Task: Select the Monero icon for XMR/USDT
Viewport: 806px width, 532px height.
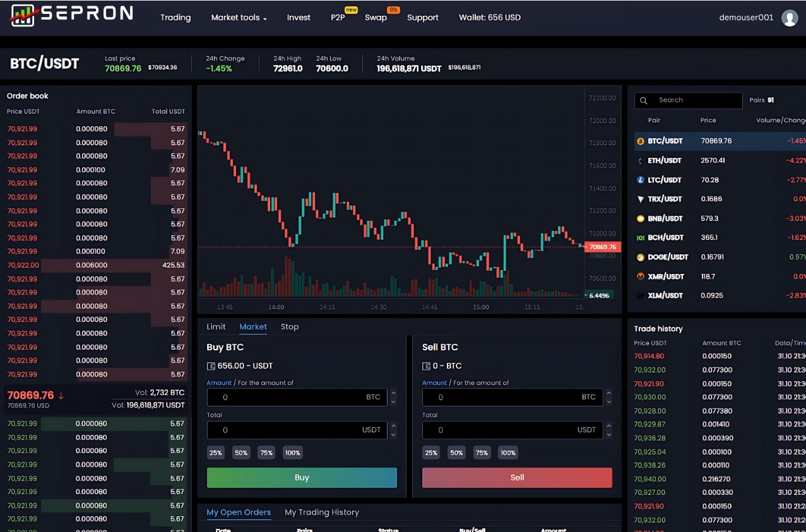Action: [640, 276]
